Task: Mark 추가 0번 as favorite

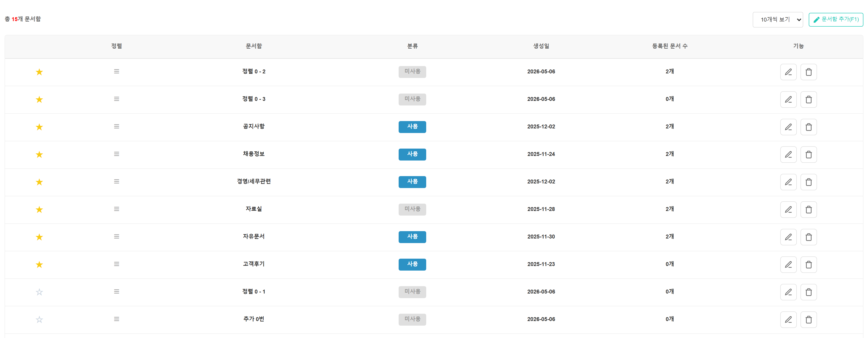Action: pyautogui.click(x=39, y=319)
